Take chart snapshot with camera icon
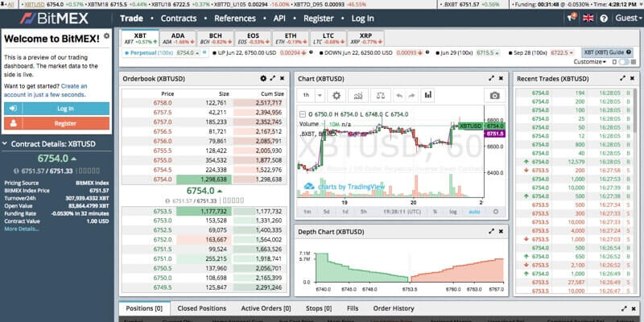This screenshot has height=322, width=644. [494, 95]
